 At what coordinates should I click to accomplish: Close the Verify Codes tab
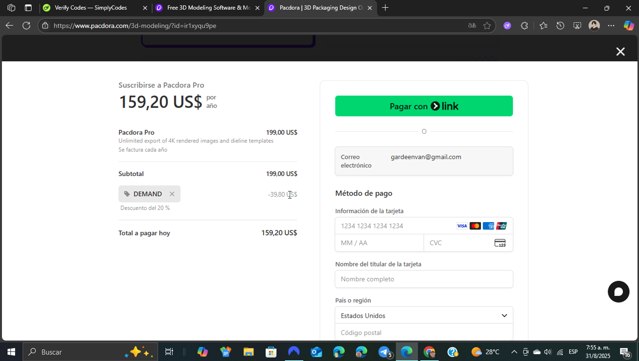[145, 8]
